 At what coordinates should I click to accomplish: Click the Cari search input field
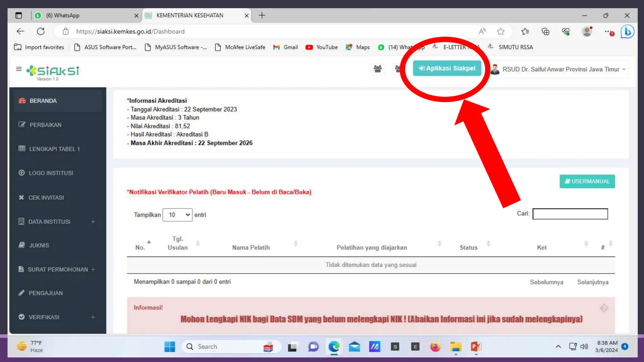coord(570,214)
